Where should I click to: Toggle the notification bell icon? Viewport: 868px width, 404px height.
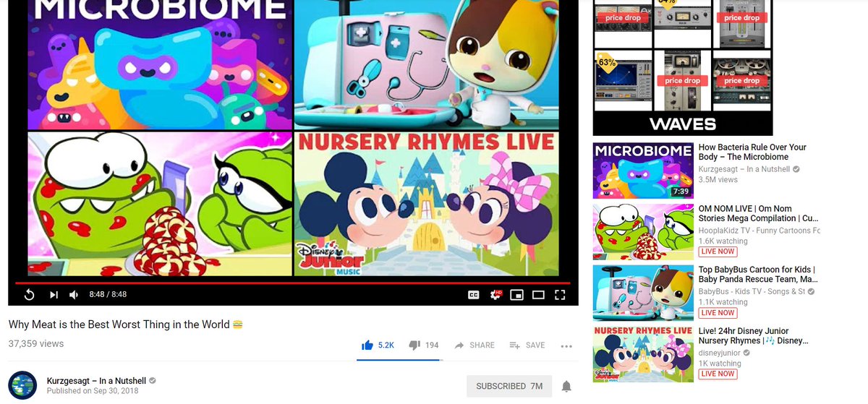click(566, 387)
